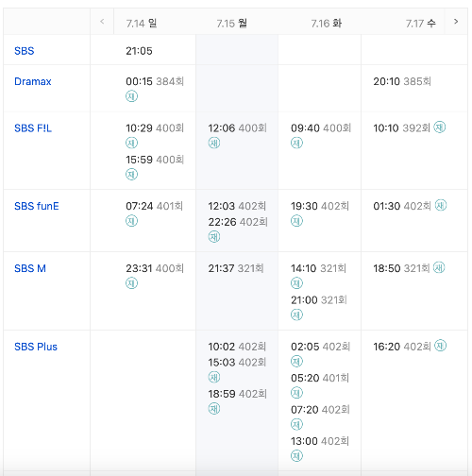The height and width of the screenshot is (476, 472).
Task: Click rerun badge under 07:24 401회
Action: click(x=131, y=221)
